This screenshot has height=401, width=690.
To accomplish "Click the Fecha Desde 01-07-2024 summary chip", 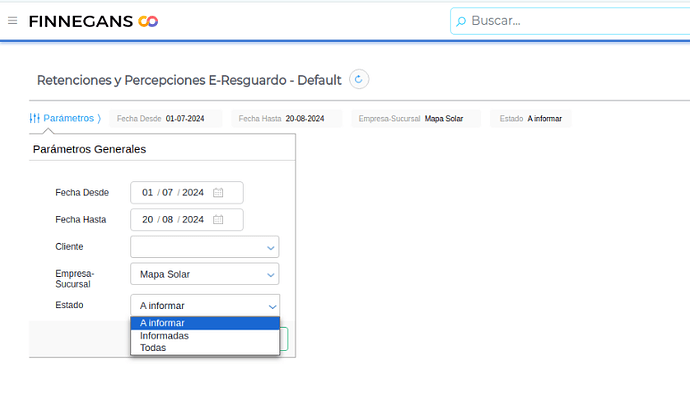I will pos(165,118).
